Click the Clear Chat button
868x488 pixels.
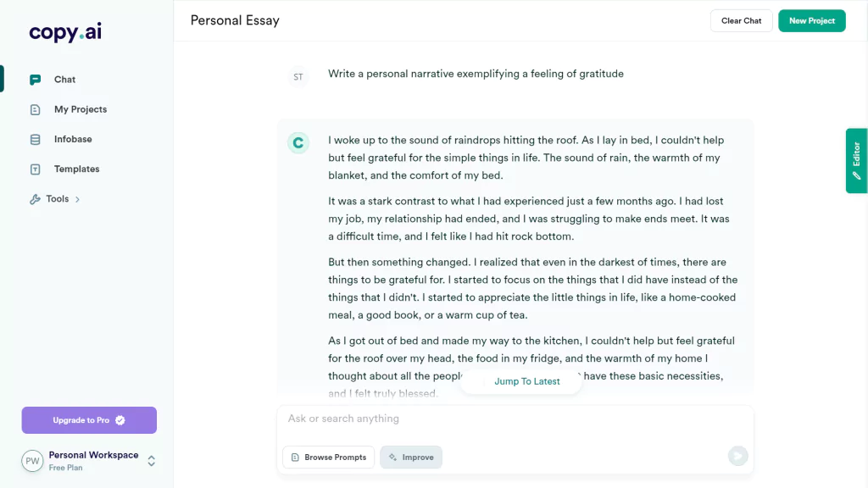tap(741, 21)
